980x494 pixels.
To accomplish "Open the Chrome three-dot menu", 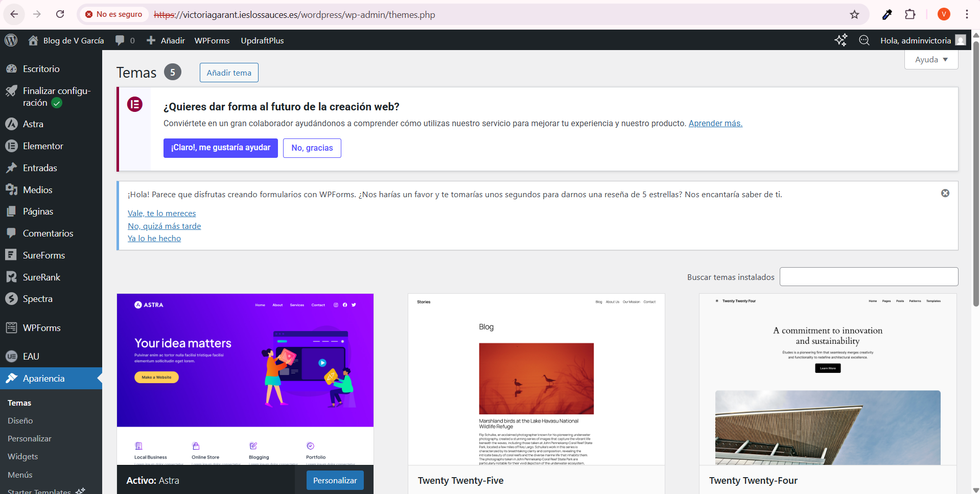I will click(967, 14).
